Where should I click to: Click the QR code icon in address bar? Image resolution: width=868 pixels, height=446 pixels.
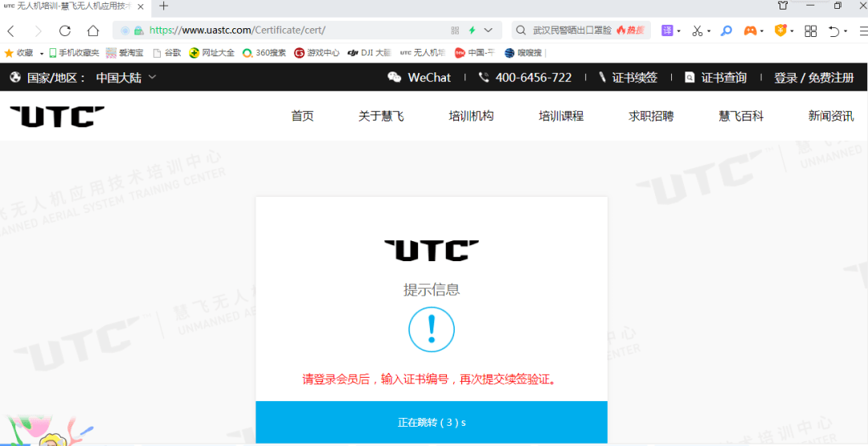[x=455, y=31]
